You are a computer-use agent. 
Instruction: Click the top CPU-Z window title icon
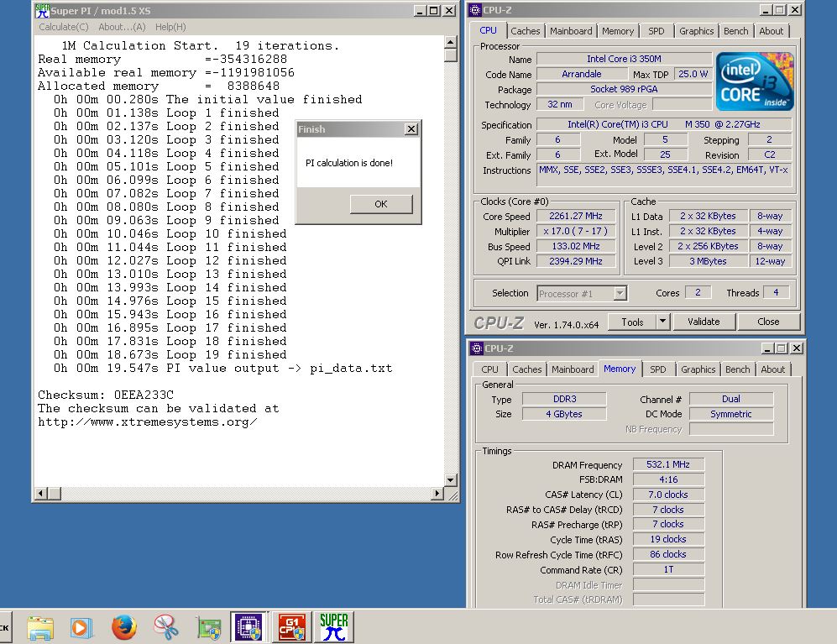coord(475,9)
